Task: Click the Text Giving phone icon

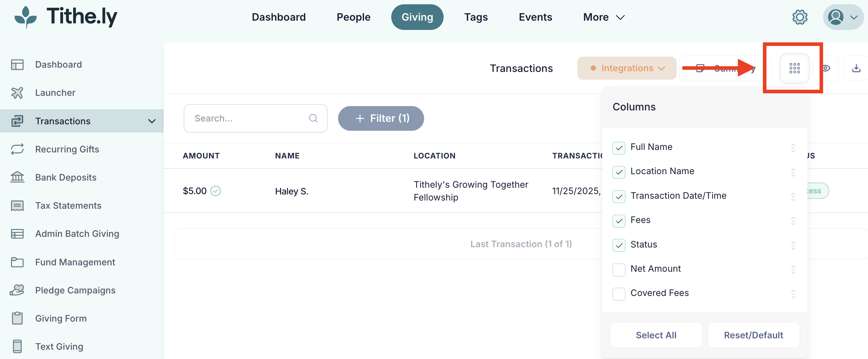Action: pyautogui.click(x=17, y=346)
